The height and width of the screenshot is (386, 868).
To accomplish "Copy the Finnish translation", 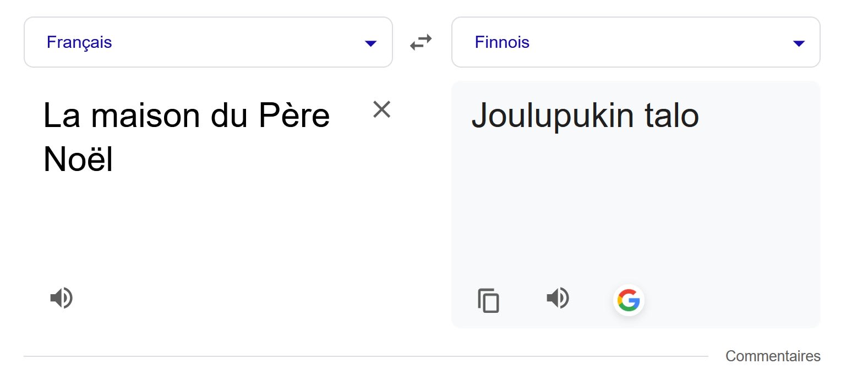I will (x=488, y=300).
